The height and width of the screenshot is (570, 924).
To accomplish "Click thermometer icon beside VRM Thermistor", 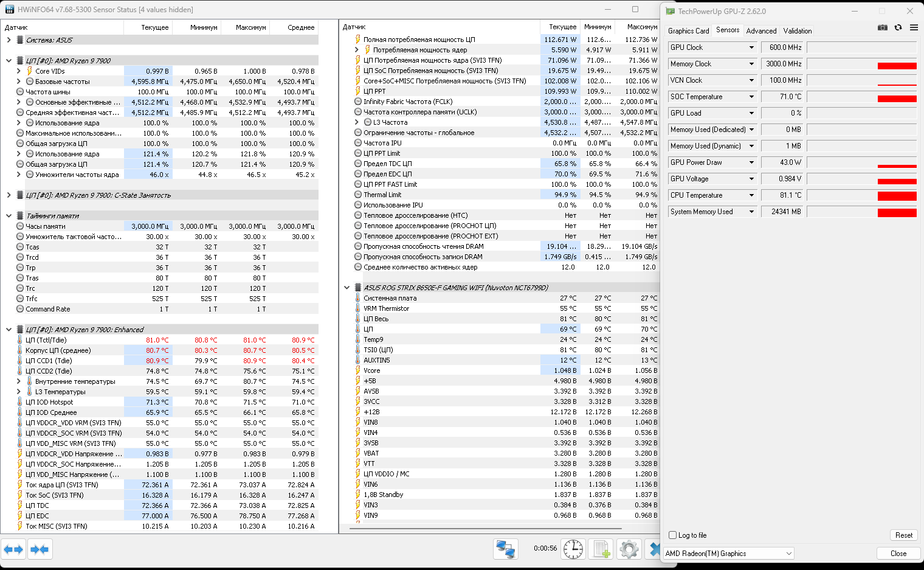I will click(x=357, y=308).
